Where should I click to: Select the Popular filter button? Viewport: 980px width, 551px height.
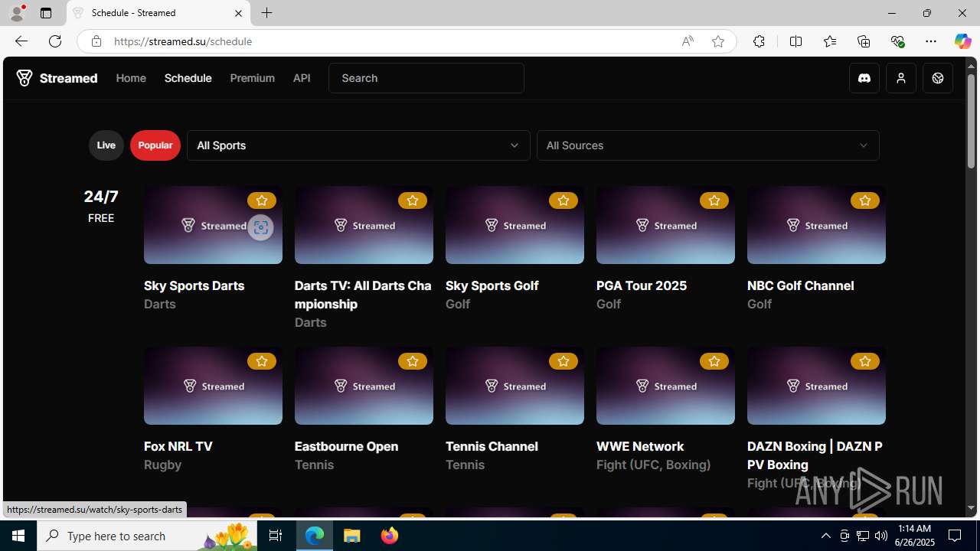coord(155,145)
